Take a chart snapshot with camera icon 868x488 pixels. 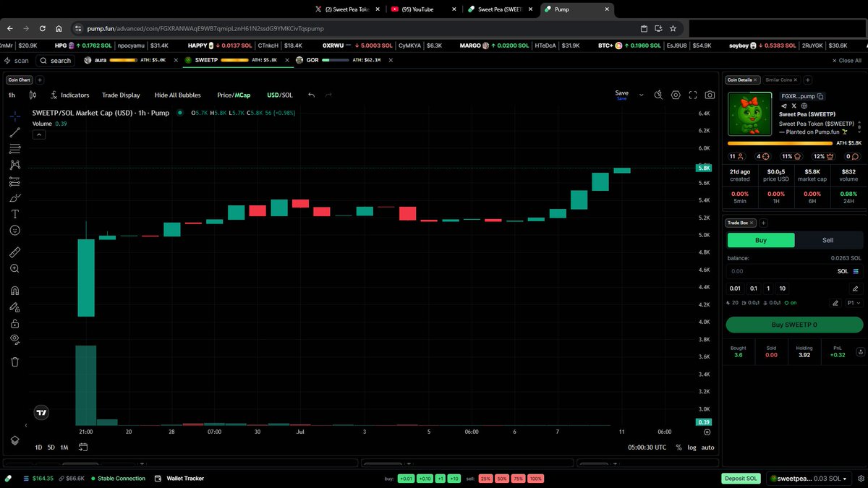click(x=710, y=95)
